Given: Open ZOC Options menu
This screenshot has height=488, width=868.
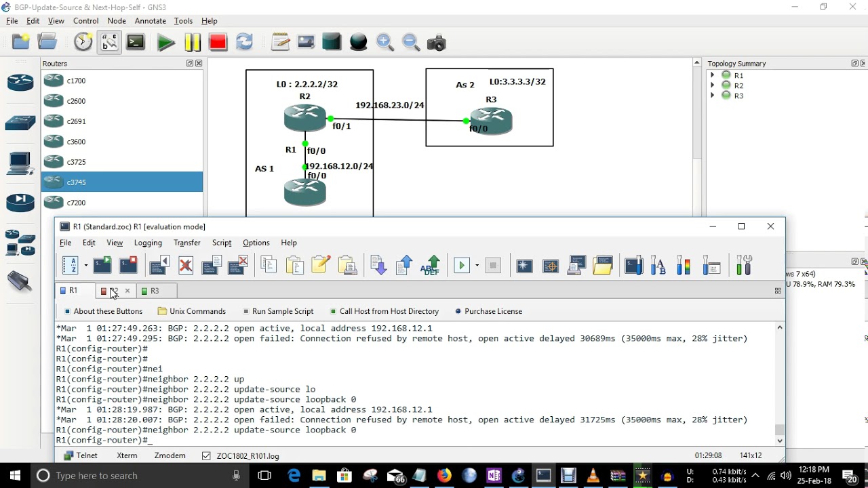Looking at the screenshot, I should click(x=256, y=243).
